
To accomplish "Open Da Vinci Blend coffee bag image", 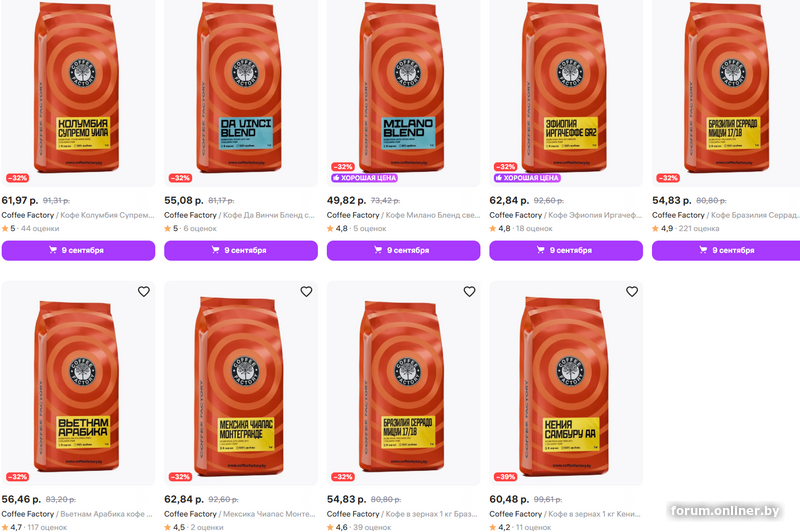I will click(x=241, y=90).
